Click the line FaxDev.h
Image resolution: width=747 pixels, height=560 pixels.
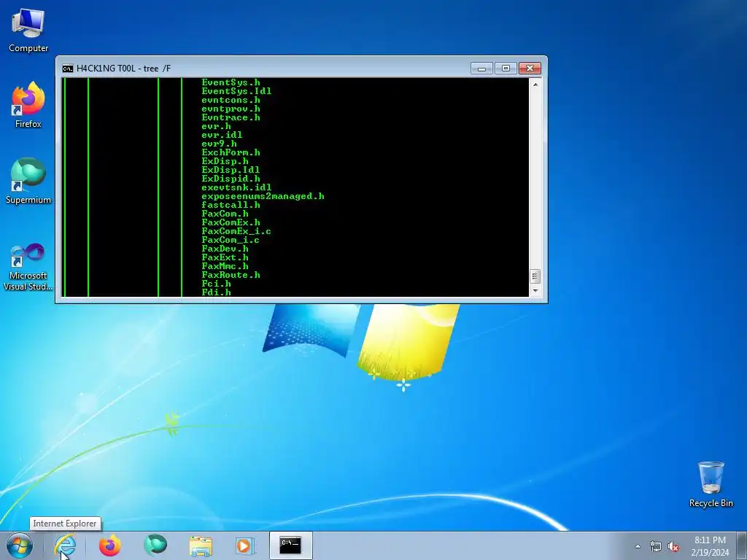[x=225, y=249]
